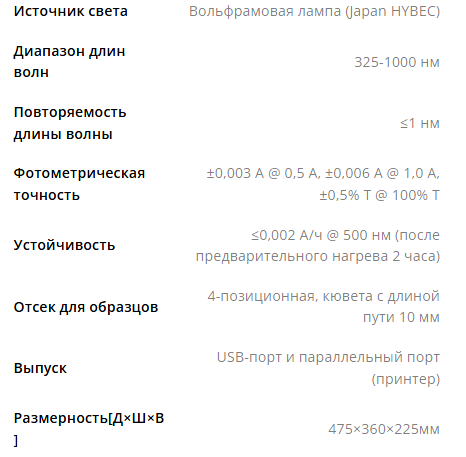The width and height of the screenshot is (466, 457).
Task: Select the '±0,003 A @ 0,5 A' value line
Action: 263,173
